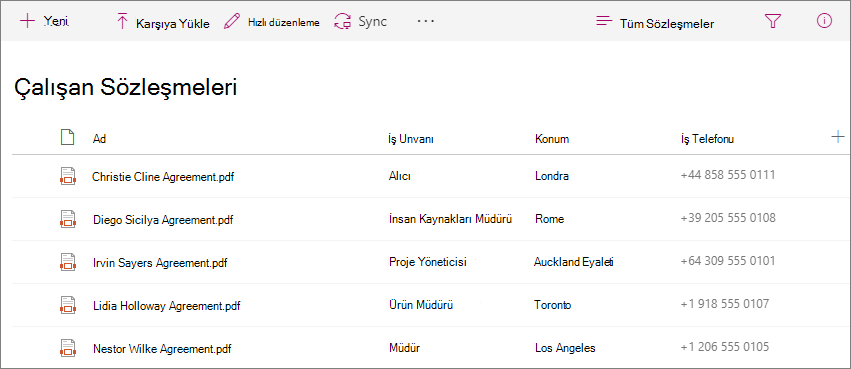Click Karşıya Yükle upload button

(x=163, y=23)
